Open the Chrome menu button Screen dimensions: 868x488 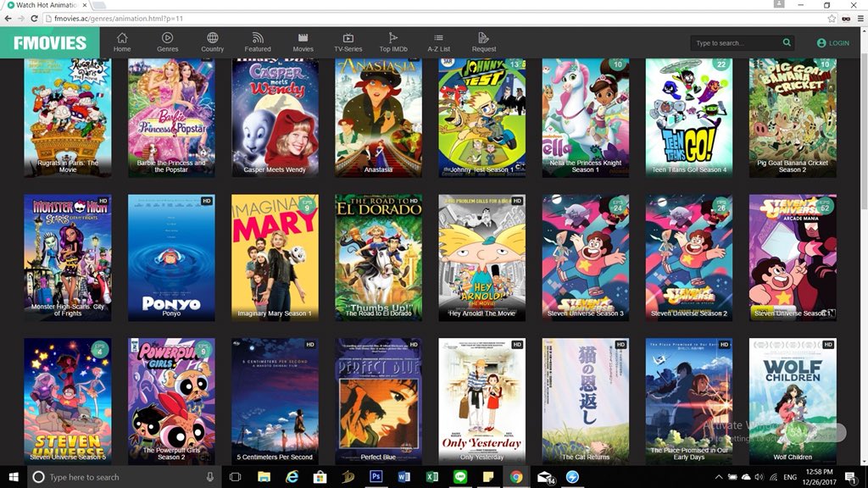point(861,19)
